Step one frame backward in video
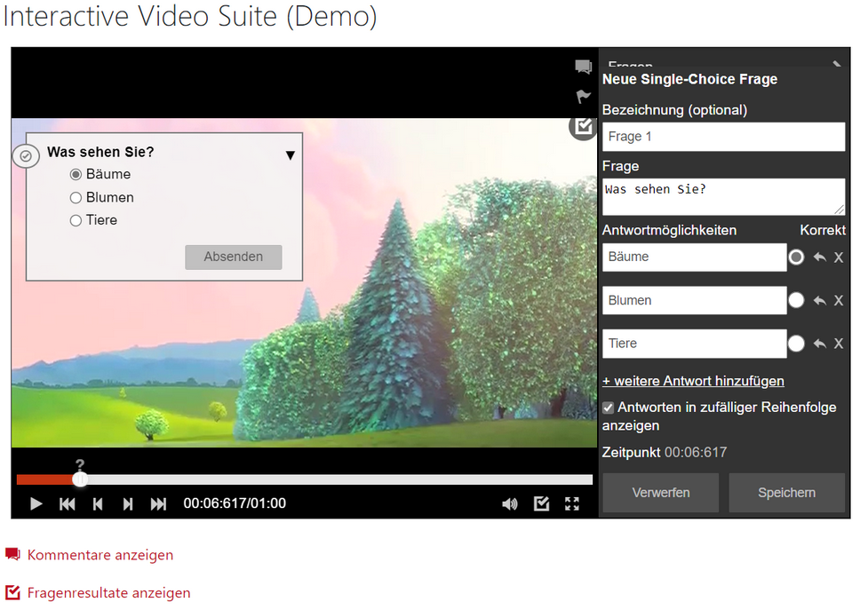868x610 pixels. [98, 503]
